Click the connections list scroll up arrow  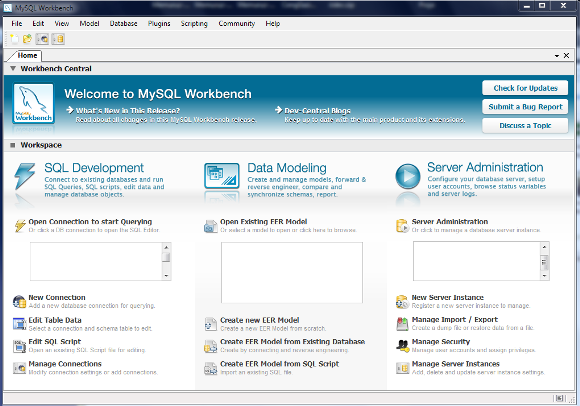coord(166,247)
